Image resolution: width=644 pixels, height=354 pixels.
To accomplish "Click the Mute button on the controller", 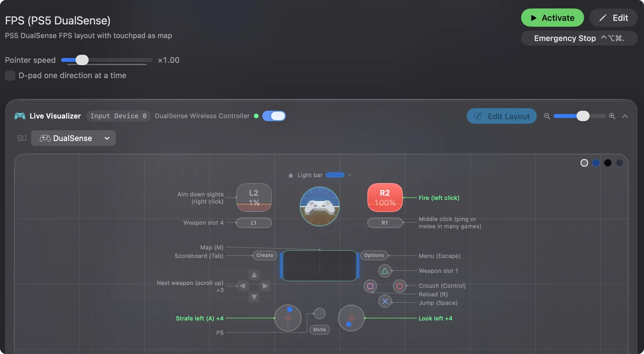I will 320,329.
